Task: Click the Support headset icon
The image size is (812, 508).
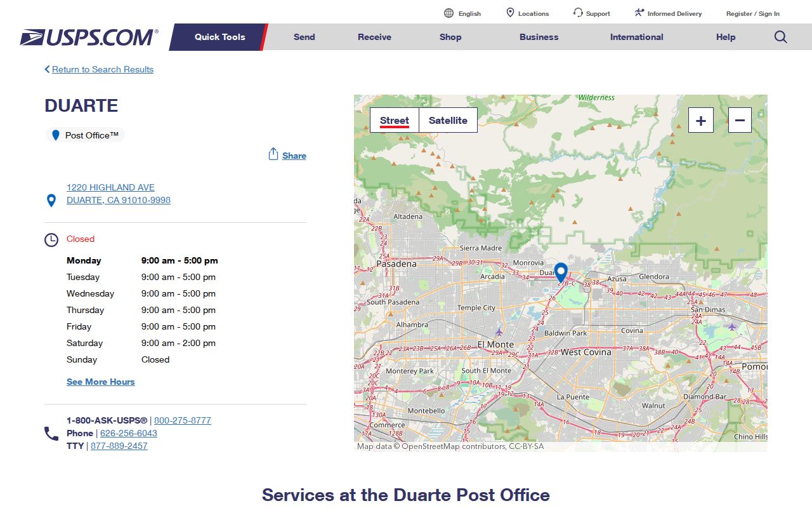Action: (578, 13)
